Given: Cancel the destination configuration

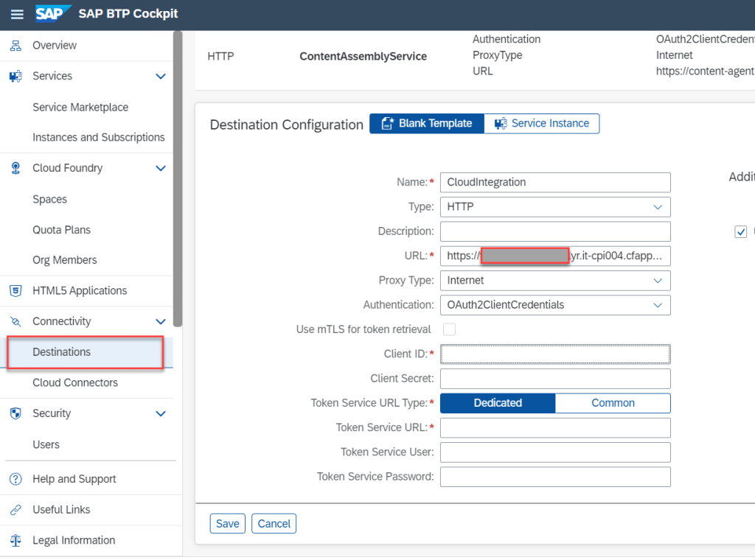Looking at the screenshot, I should [274, 524].
